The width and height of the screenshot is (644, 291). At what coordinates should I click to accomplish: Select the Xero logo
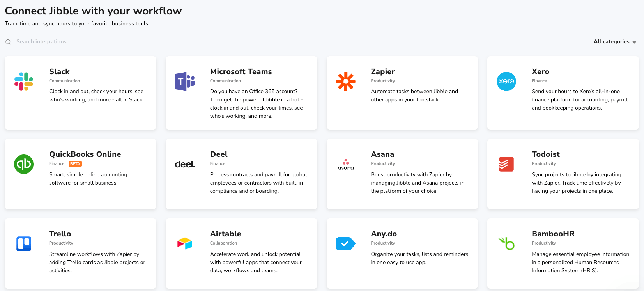506,81
